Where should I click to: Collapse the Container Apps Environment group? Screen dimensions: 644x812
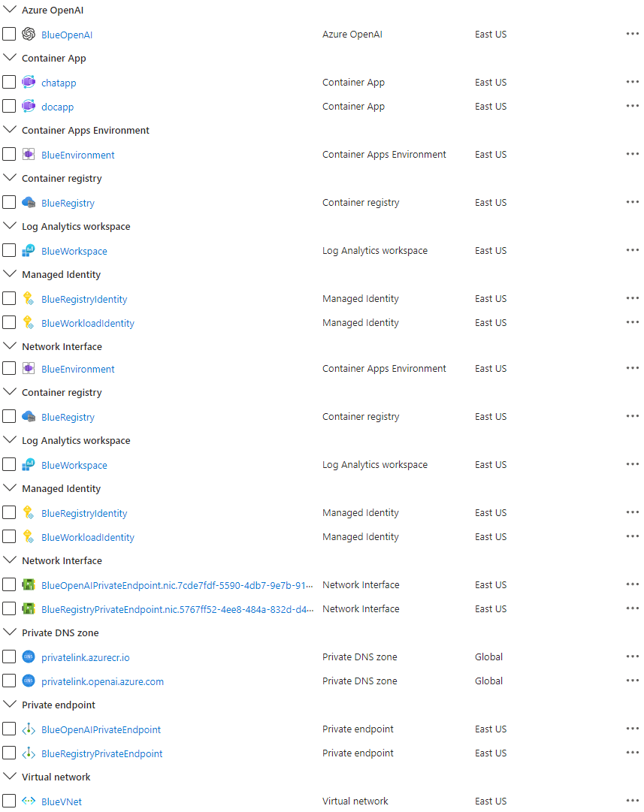click(9, 129)
